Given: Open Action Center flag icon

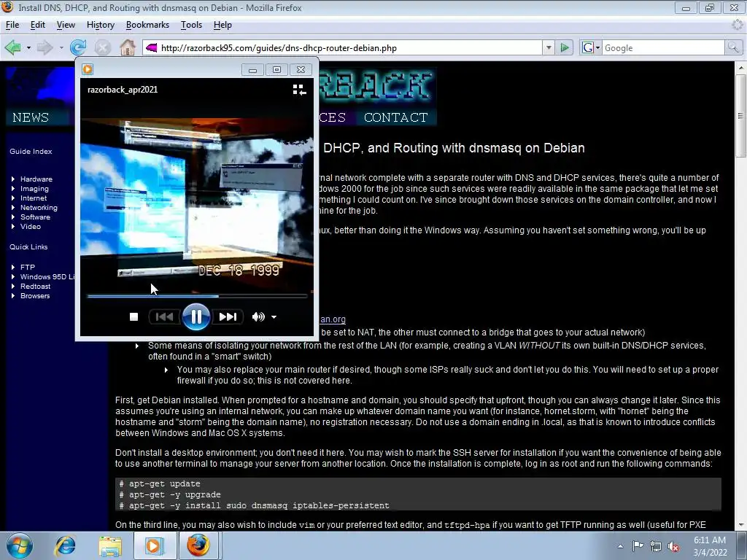Looking at the screenshot, I should pos(638,546).
